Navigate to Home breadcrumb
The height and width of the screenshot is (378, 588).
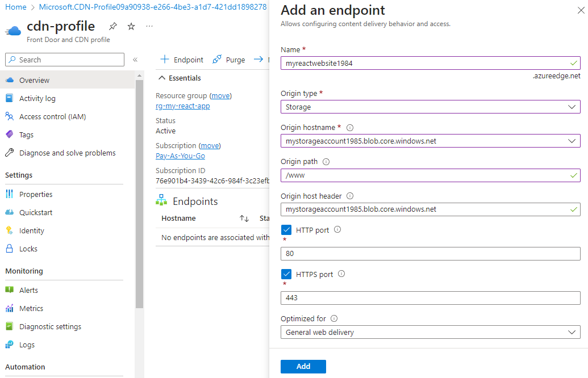pyautogui.click(x=16, y=7)
